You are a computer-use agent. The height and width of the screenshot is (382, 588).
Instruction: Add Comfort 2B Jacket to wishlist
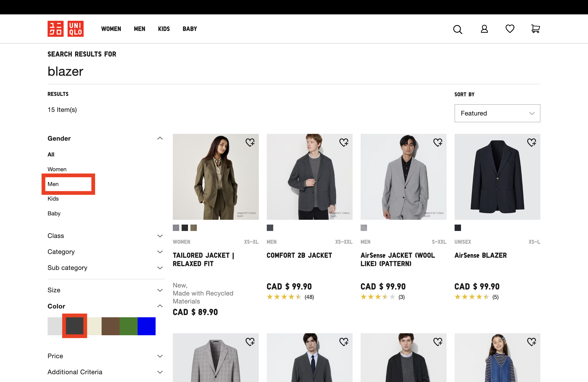coord(344,142)
